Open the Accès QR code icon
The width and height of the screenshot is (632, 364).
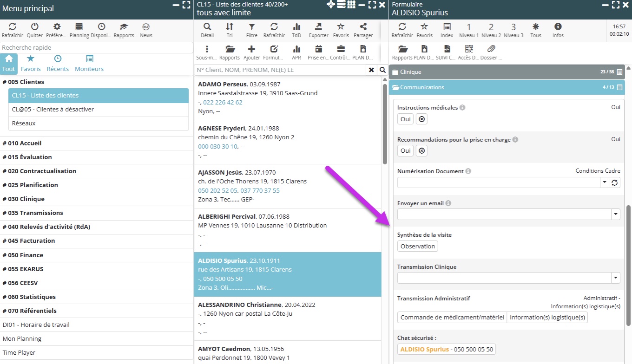point(468,49)
